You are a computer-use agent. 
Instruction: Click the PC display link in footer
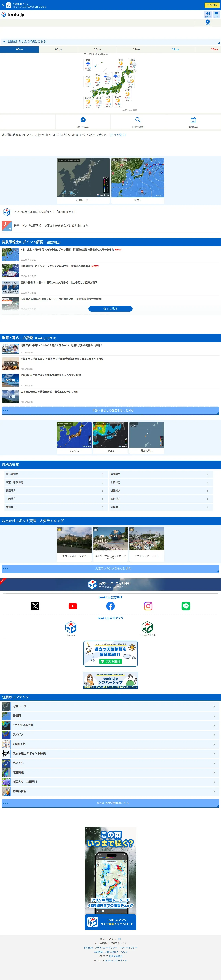pyautogui.click(x=119, y=939)
